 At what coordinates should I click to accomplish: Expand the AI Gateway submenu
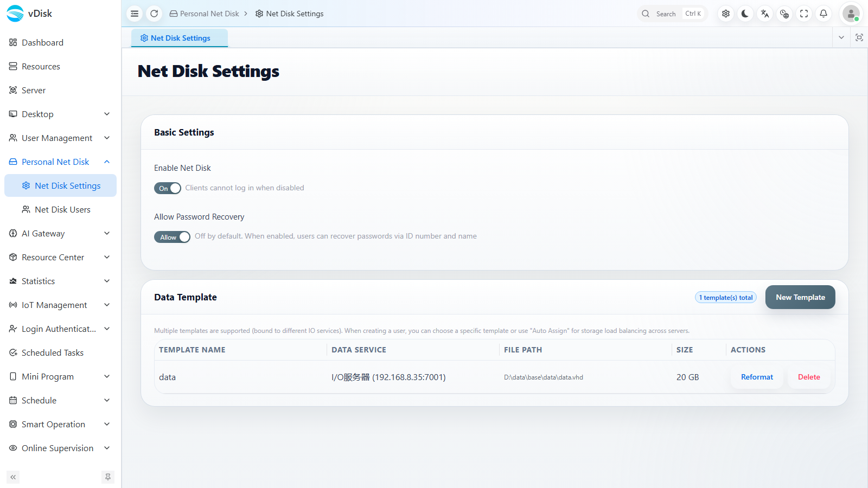pos(107,233)
